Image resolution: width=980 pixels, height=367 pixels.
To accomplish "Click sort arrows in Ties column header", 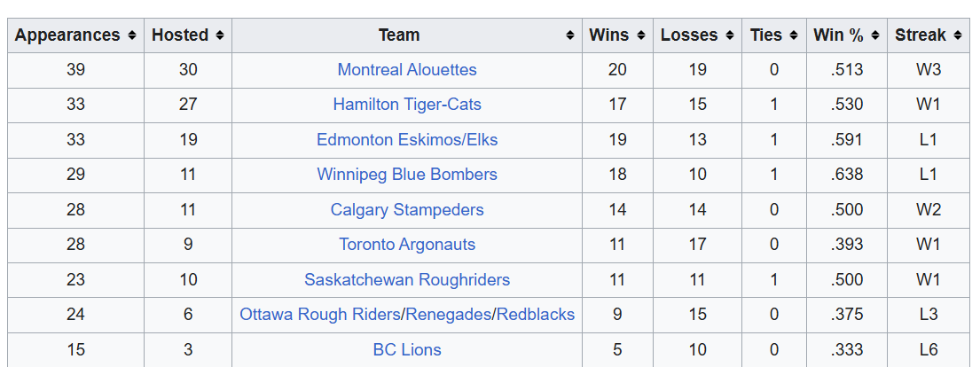I will click(x=794, y=35).
